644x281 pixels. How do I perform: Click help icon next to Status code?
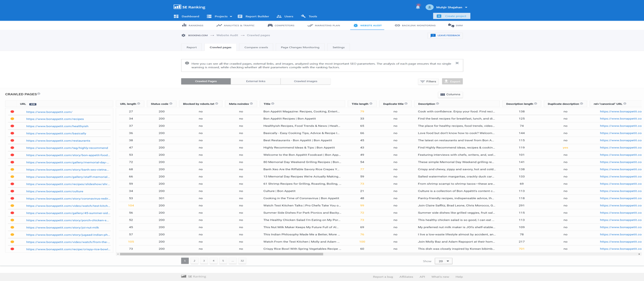click(x=171, y=104)
